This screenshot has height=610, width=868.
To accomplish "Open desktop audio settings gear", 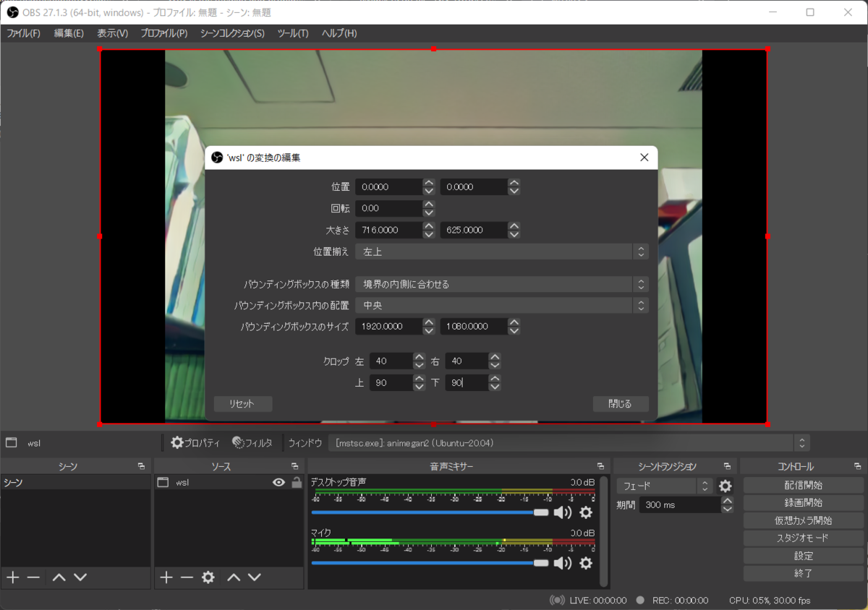I will pos(586,512).
